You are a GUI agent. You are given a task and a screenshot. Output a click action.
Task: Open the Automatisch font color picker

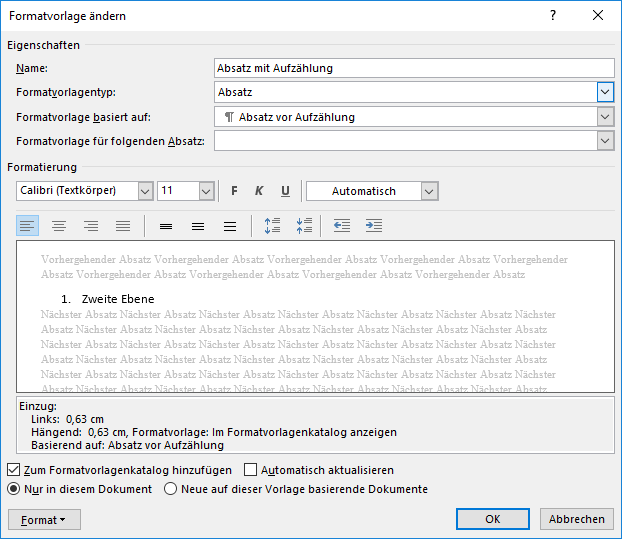[x=429, y=191]
